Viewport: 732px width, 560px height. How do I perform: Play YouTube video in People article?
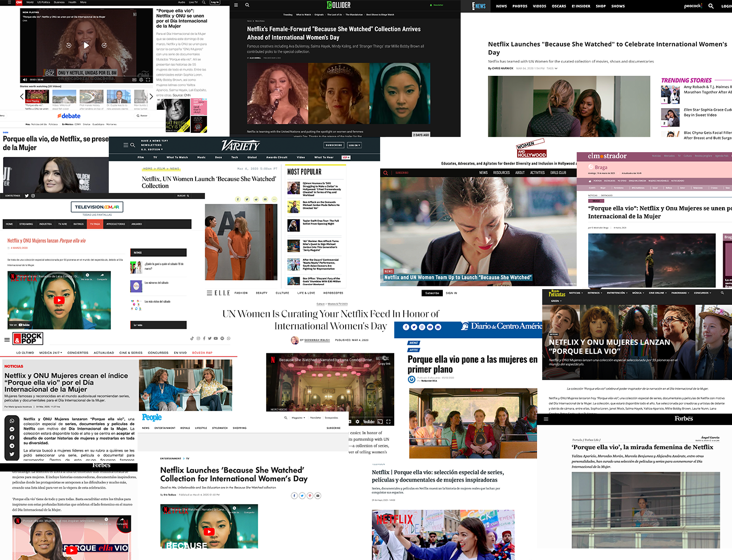(209, 532)
